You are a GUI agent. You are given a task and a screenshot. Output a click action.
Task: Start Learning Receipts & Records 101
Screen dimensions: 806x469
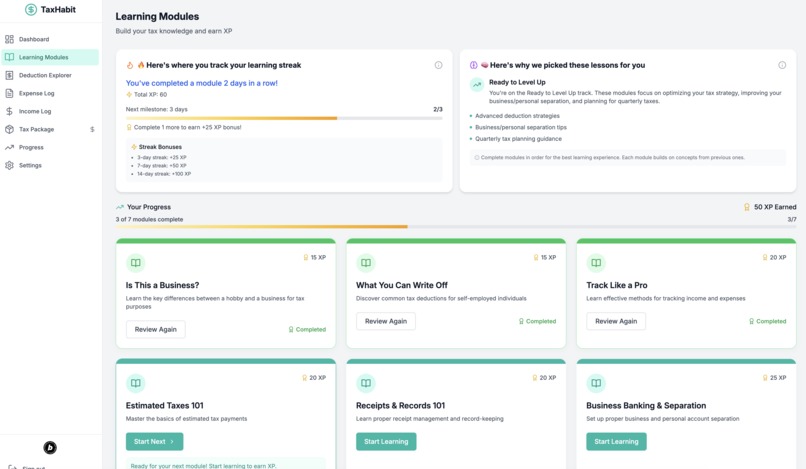(386, 441)
